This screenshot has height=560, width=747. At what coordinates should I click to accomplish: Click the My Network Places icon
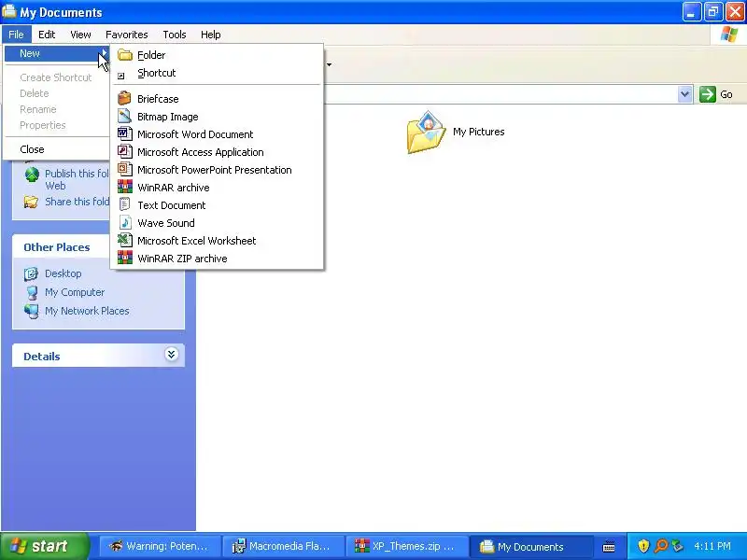(x=32, y=311)
